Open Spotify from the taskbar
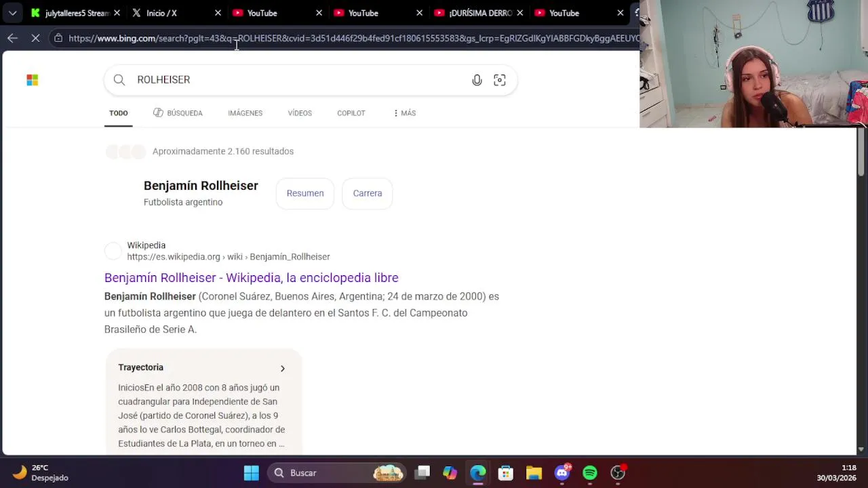 pyautogui.click(x=590, y=472)
